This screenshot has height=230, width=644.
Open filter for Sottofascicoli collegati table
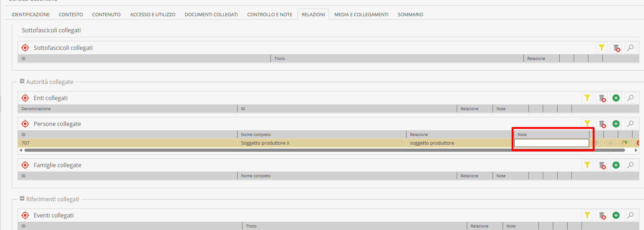point(602,48)
